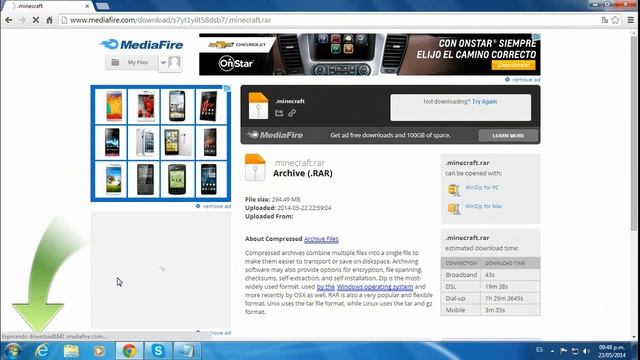Image resolution: width=640 pixels, height=360 pixels.
Task: Click the WinZip for PC icon
Action: coord(453,190)
